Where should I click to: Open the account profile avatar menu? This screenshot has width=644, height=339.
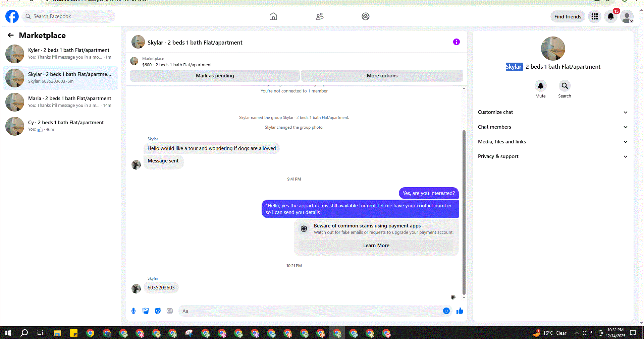point(627,16)
